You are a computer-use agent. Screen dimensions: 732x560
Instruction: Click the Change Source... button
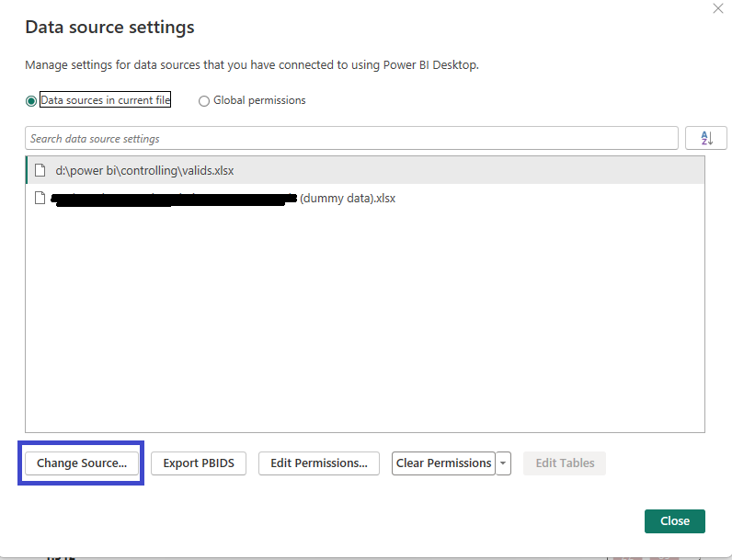point(82,463)
